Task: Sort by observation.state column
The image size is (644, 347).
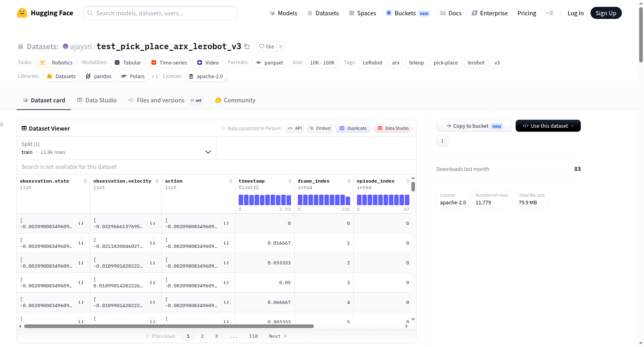Action: pyautogui.click(x=85, y=181)
